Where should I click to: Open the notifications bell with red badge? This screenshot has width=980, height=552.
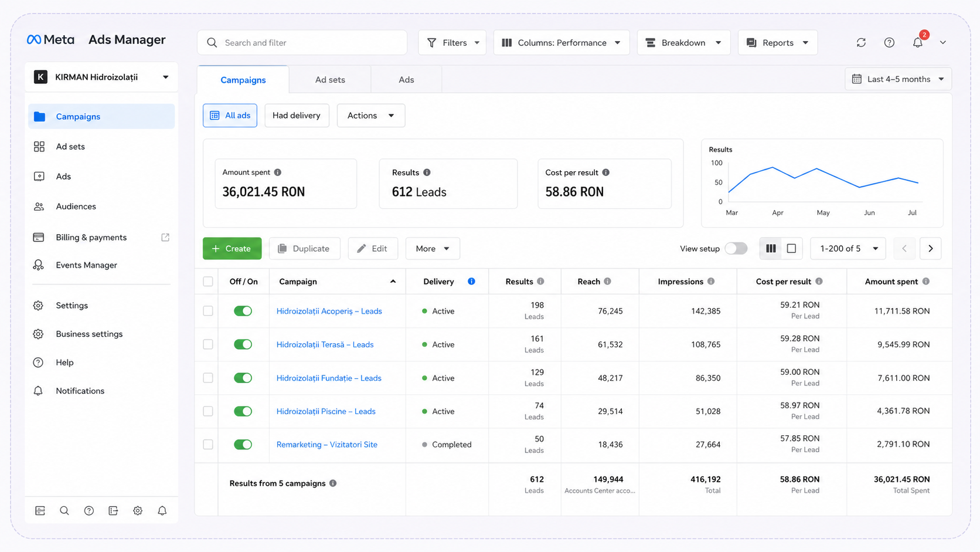[x=918, y=42]
